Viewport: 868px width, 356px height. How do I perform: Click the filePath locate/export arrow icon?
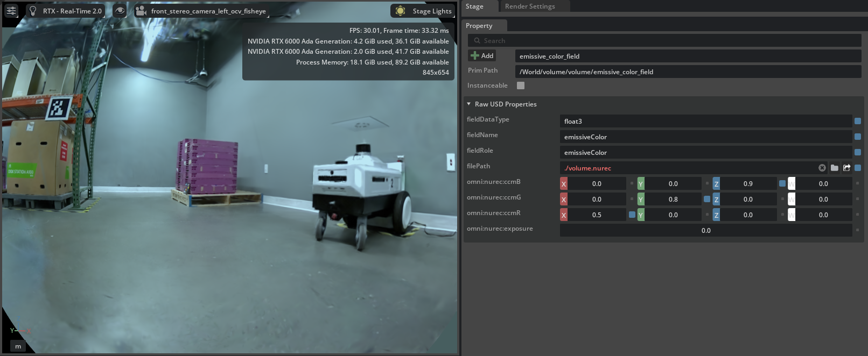846,168
